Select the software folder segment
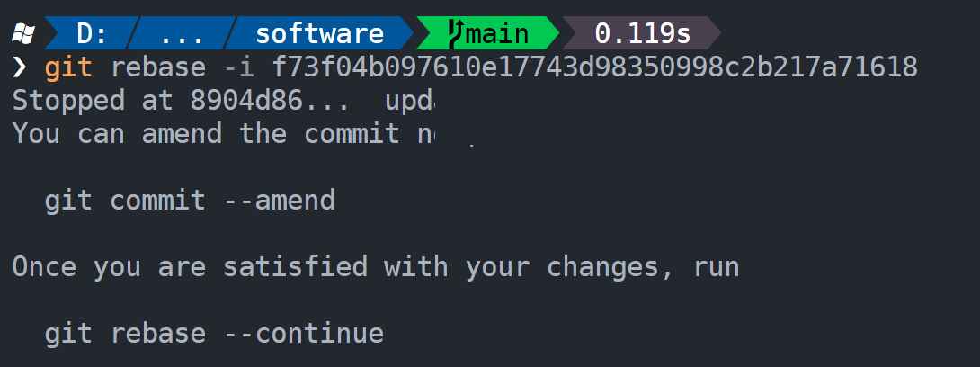 319,33
